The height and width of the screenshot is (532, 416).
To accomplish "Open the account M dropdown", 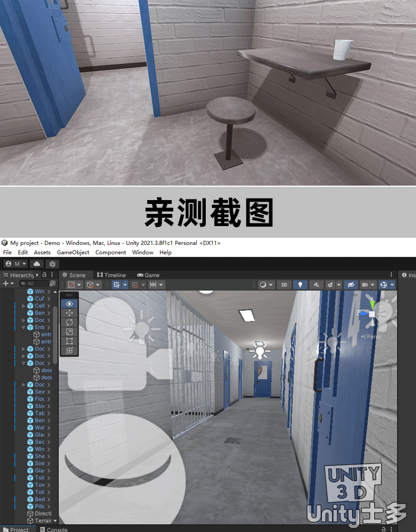I will pos(16,264).
